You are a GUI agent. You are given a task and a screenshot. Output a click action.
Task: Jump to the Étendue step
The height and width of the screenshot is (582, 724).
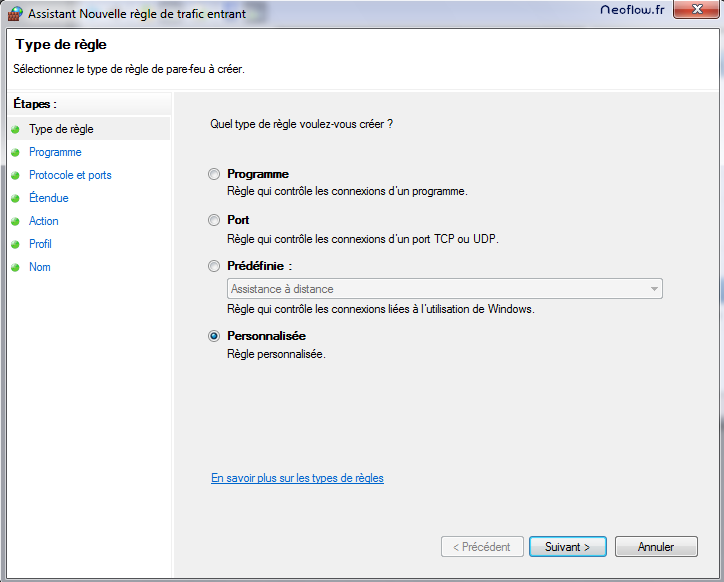tap(49, 198)
